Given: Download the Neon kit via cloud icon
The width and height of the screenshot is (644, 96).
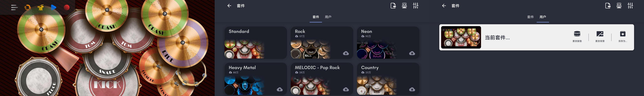Looking at the screenshot, I should pos(412,53).
